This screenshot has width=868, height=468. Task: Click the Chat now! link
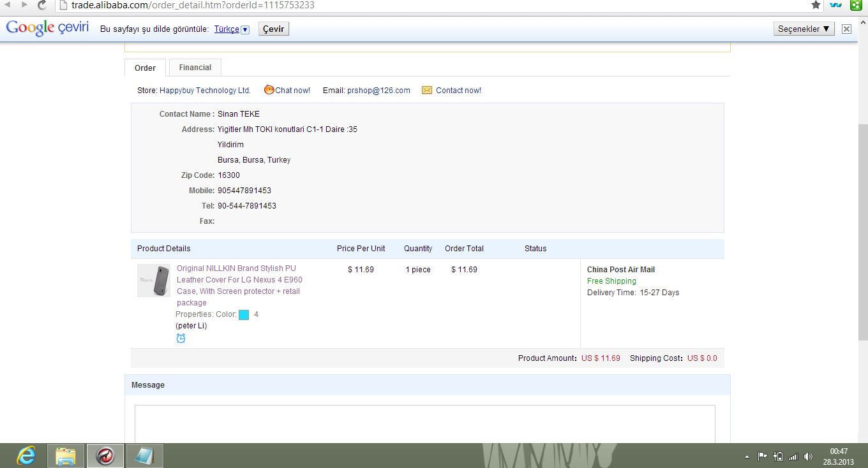click(292, 91)
